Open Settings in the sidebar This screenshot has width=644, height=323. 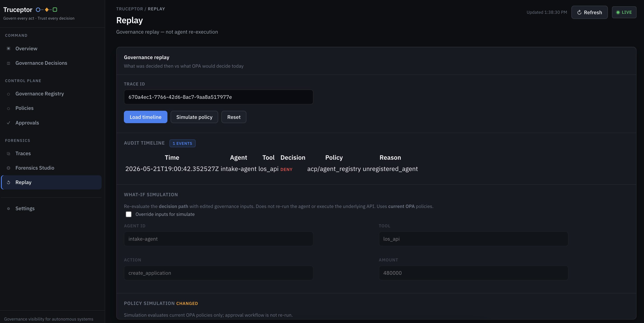pyautogui.click(x=51, y=208)
